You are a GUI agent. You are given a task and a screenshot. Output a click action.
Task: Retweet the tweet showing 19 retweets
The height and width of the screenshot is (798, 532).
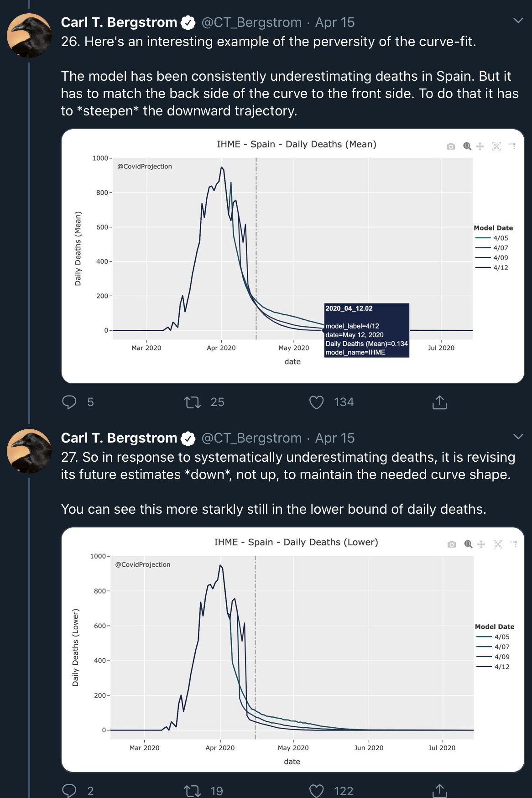(x=192, y=791)
